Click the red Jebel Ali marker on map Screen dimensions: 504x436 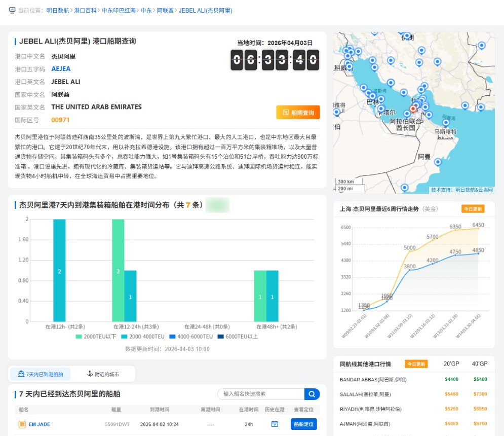(x=413, y=108)
